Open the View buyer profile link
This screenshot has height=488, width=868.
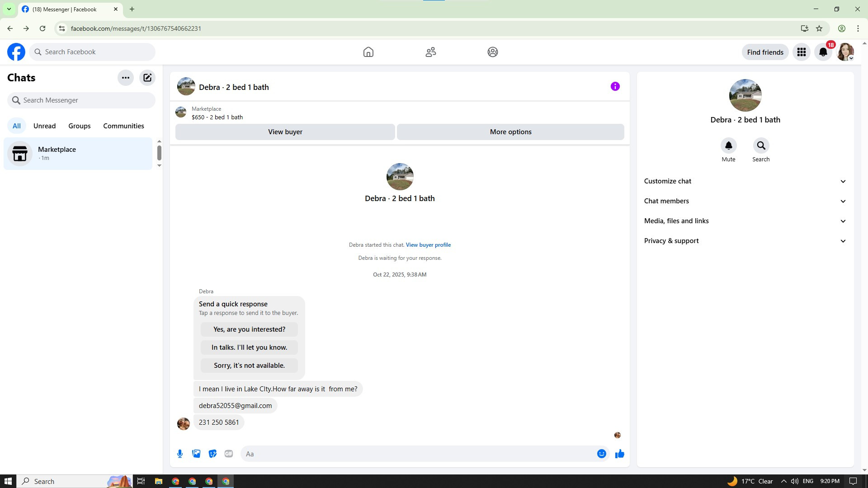click(428, 245)
